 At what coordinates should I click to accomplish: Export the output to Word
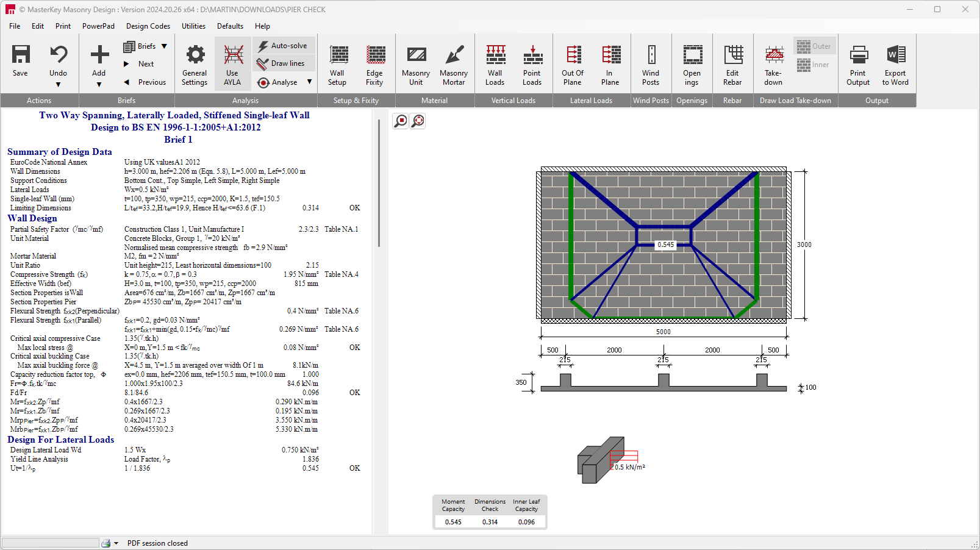[x=895, y=64]
